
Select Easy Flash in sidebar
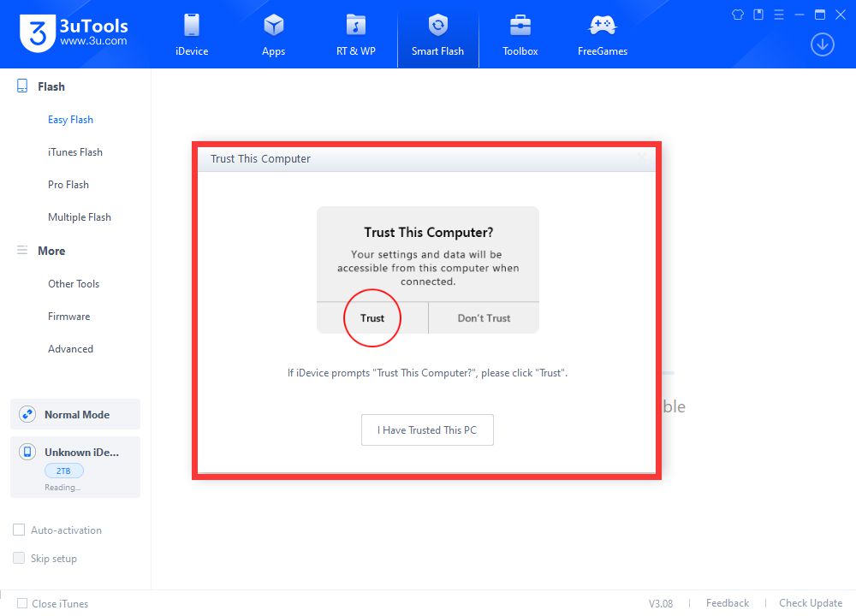70,120
